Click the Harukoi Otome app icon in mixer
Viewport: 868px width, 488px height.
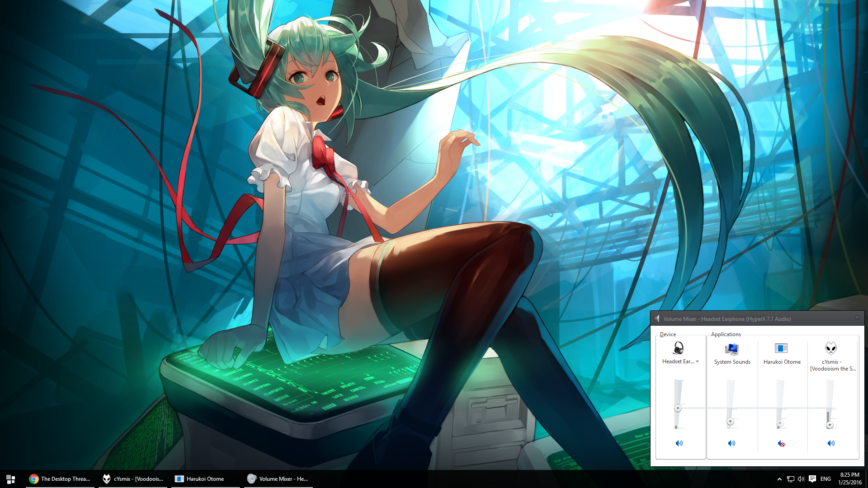pyautogui.click(x=781, y=348)
